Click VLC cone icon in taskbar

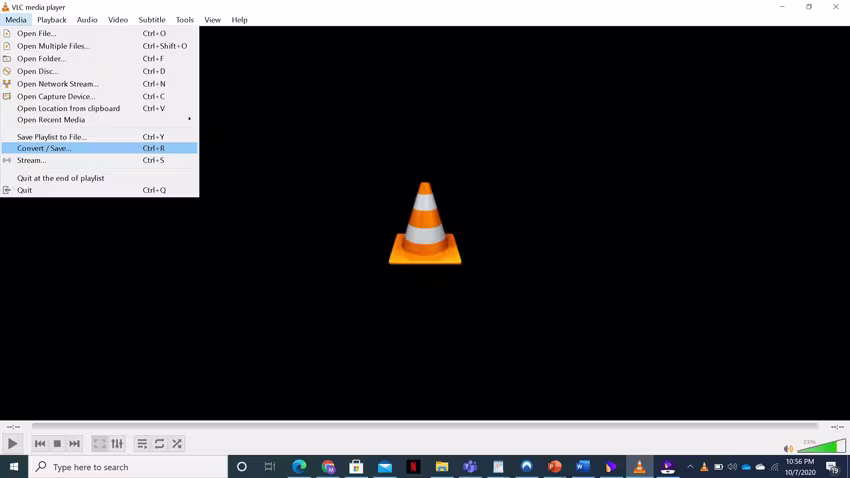tap(640, 467)
